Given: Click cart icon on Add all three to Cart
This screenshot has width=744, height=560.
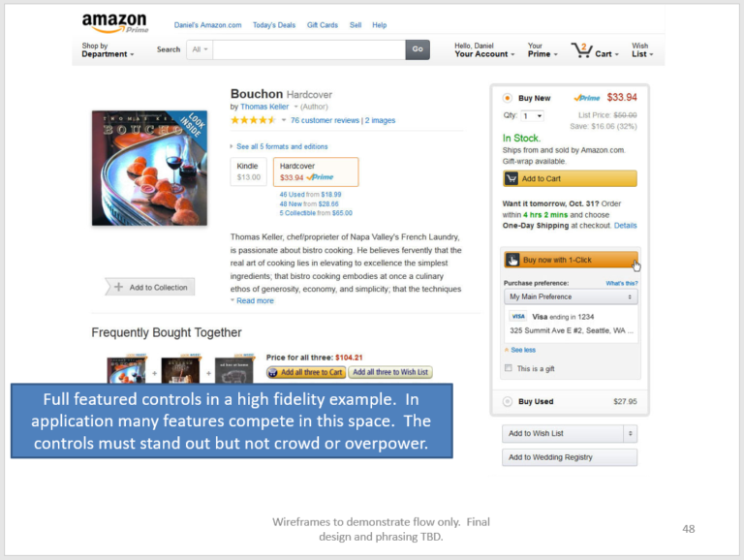Looking at the screenshot, I should coord(272,372).
